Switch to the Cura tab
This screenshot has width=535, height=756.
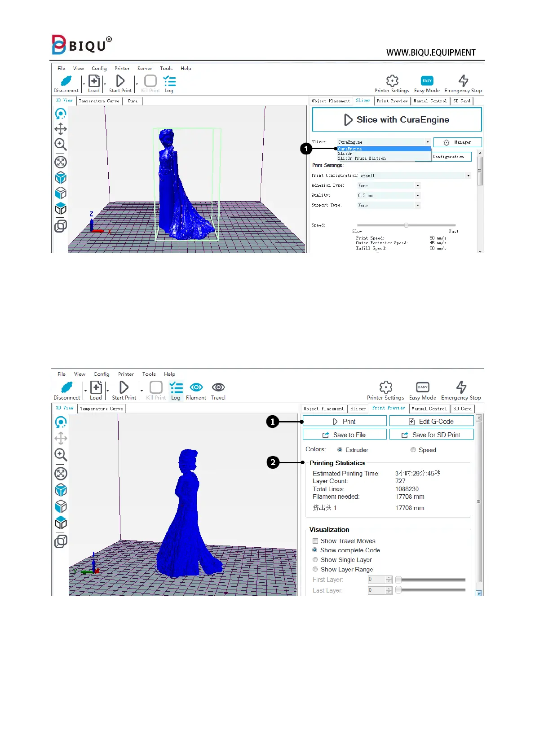point(133,101)
